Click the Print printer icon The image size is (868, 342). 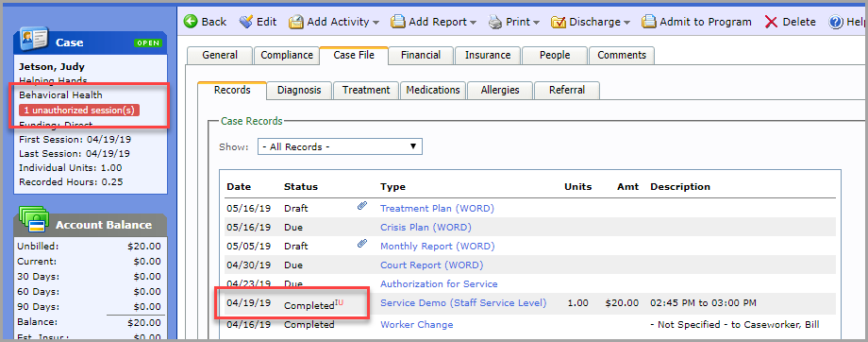pyautogui.click(x=495, y=22)
